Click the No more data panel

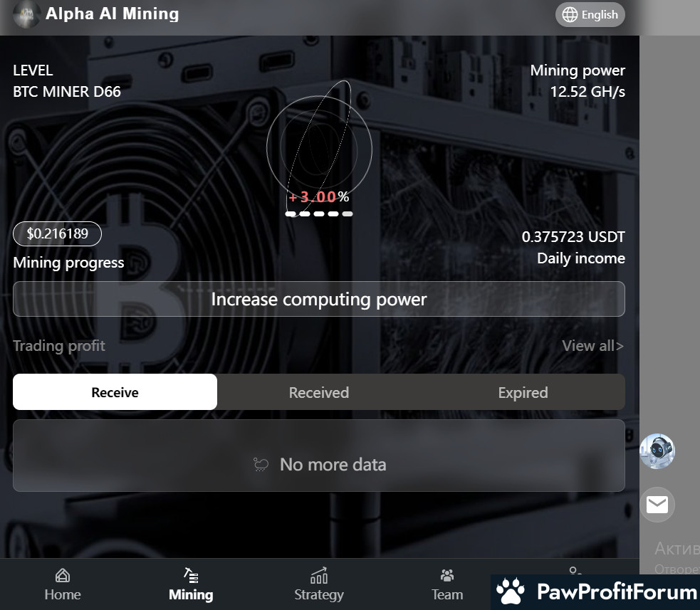pos(319,456)
